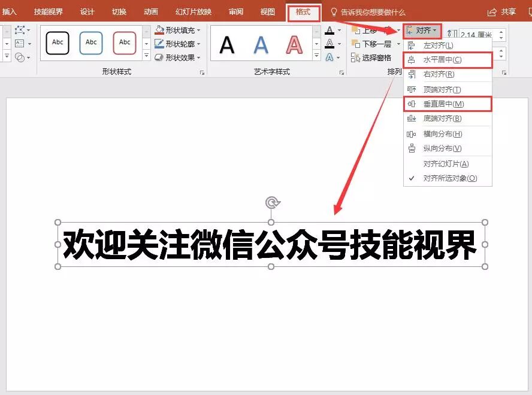This screenshot has width=532, height=395.
Task: Open the text fill color dropdown
Action: click(339, 31)
